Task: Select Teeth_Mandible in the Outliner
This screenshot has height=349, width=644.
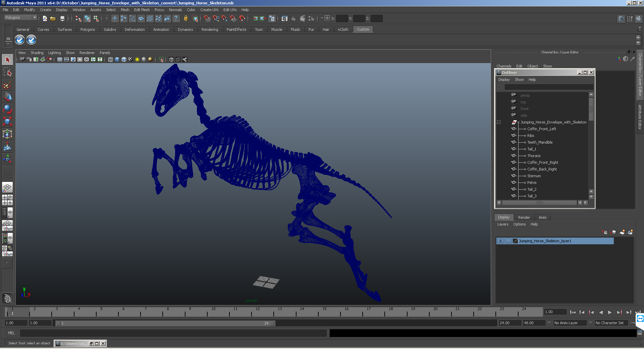Action: pos(540,142)
